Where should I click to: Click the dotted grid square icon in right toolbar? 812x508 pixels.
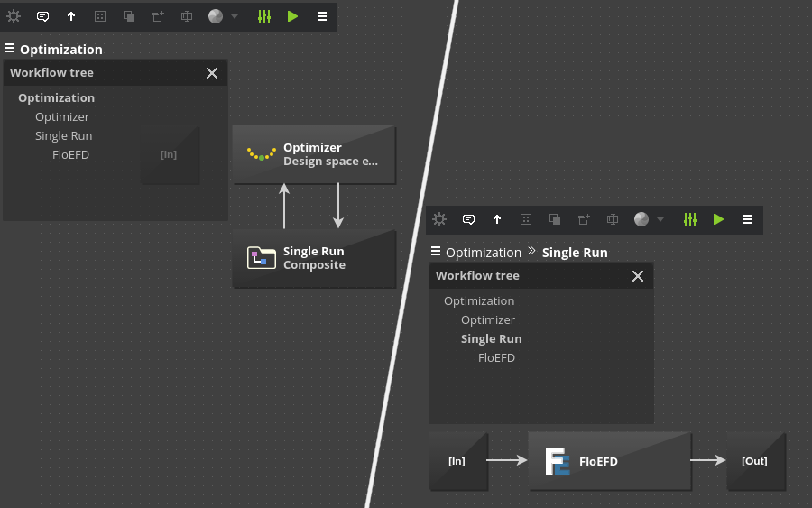526,219
